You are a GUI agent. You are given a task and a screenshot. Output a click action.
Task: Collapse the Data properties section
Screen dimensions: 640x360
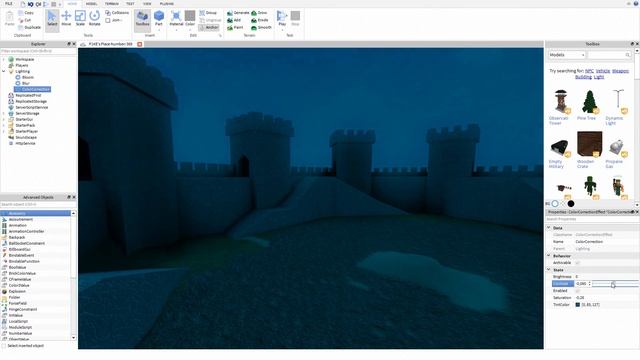tap(549, 228)
